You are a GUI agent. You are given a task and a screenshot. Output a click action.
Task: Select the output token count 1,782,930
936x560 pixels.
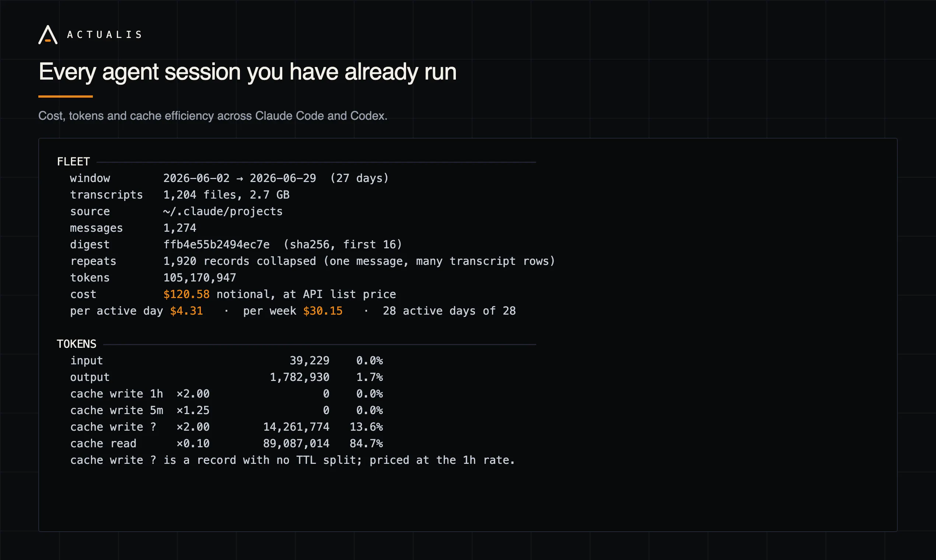pyautogui.click(x=300, y=377)
